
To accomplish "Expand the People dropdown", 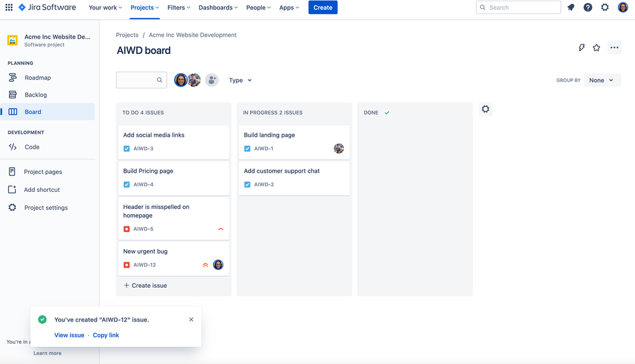I will [x=258, y=7].
